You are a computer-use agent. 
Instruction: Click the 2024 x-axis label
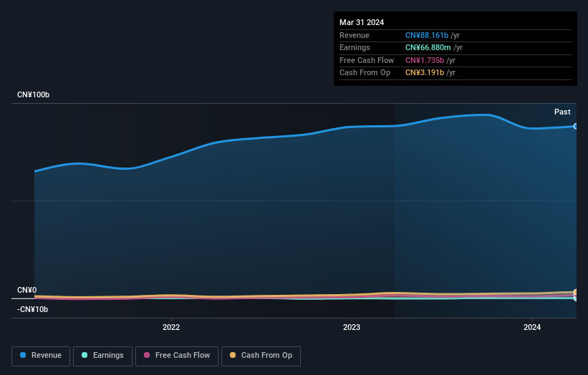(531, 327)
